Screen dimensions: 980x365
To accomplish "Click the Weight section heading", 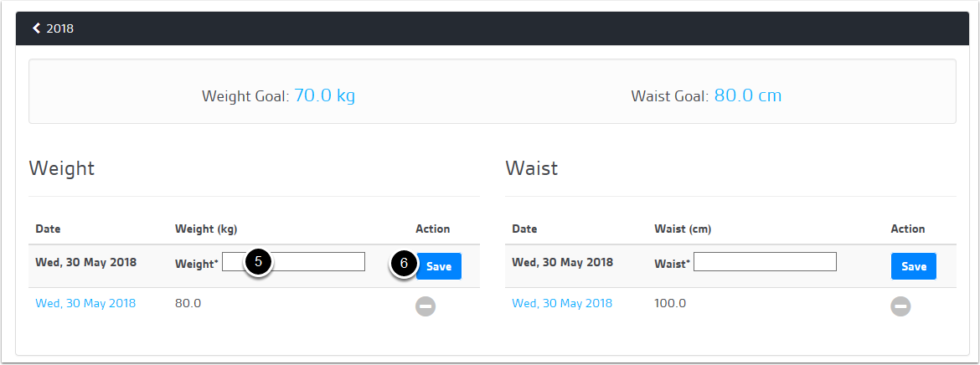I will pos(62,168).
